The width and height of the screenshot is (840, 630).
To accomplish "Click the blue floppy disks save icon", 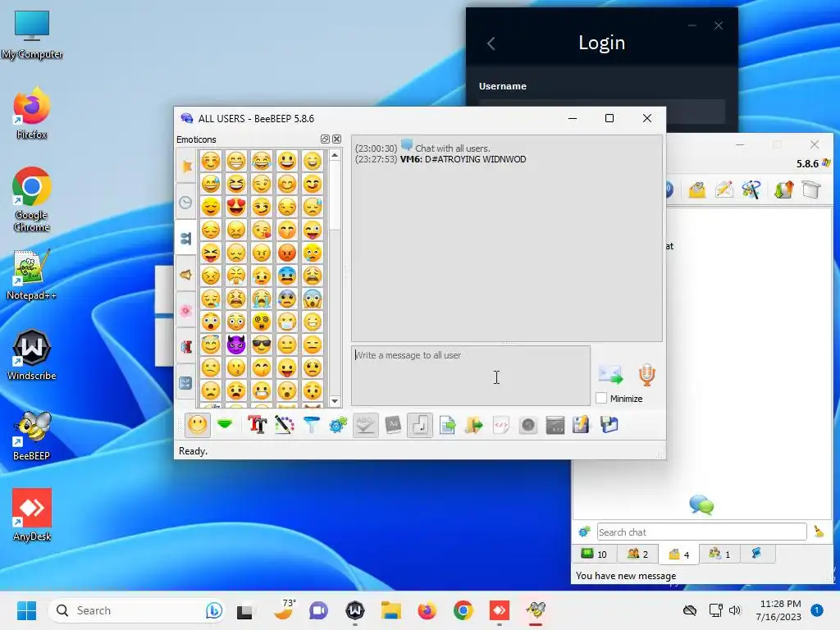I will [x=609, y=425].
